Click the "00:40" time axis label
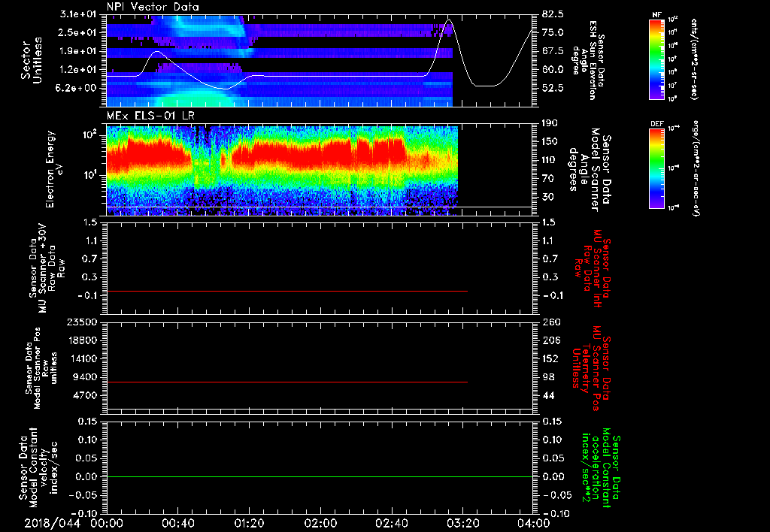 coord(177,523)
